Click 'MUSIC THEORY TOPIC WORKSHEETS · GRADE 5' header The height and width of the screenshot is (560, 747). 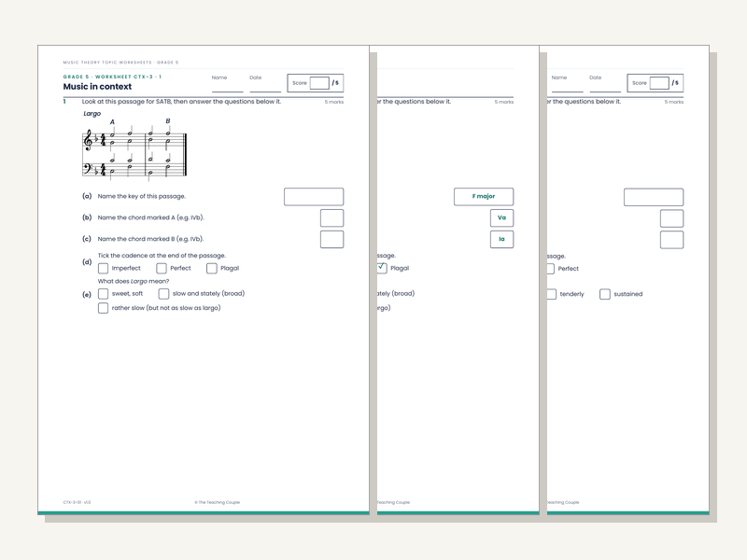(120, 63)
